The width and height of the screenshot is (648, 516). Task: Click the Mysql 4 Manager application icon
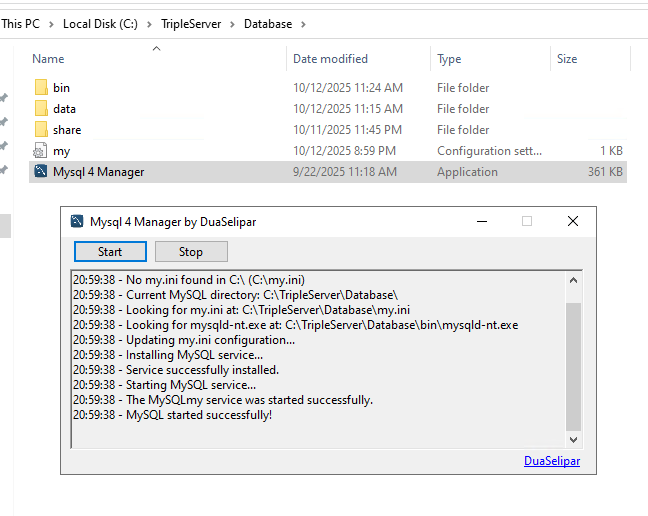coord(40,171)
